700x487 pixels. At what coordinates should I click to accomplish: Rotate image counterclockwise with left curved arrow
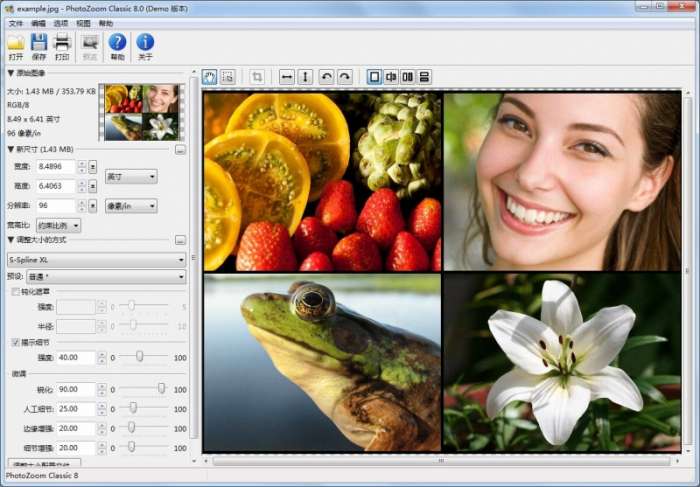pos(326,76)
